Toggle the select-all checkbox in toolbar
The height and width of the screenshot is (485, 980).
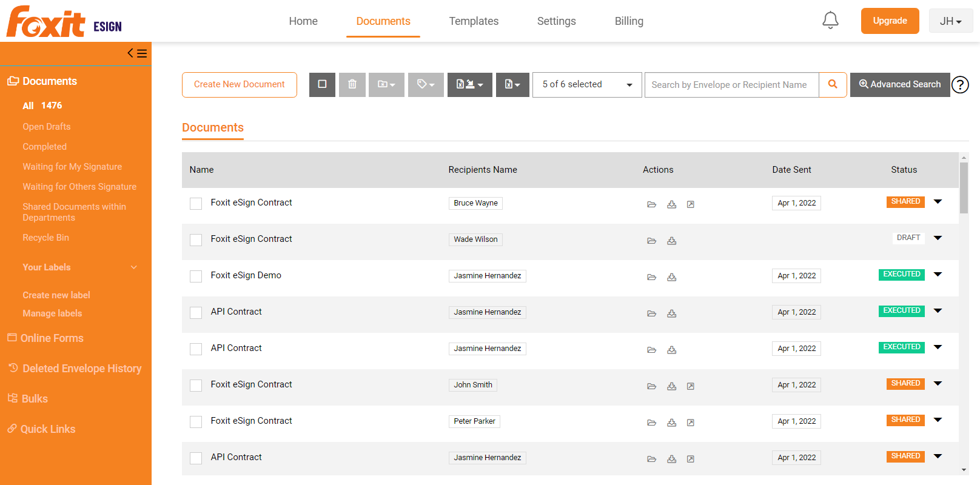(x=322, y=85)
